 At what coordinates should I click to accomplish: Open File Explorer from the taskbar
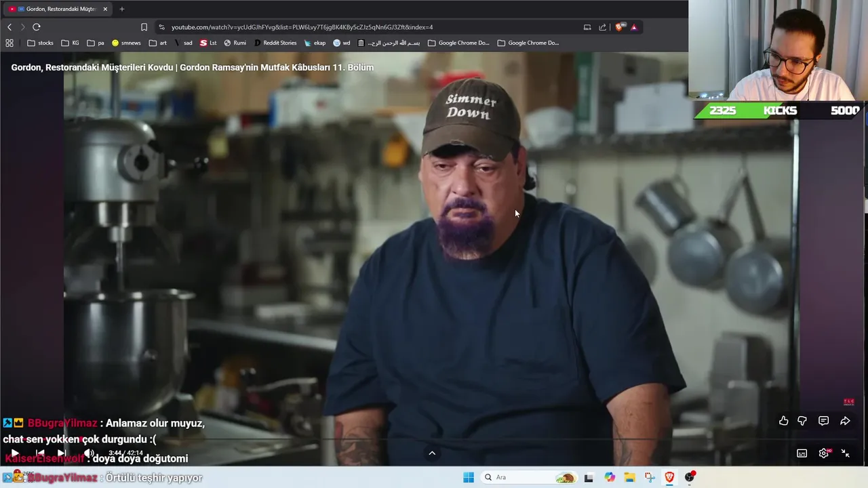629,477
